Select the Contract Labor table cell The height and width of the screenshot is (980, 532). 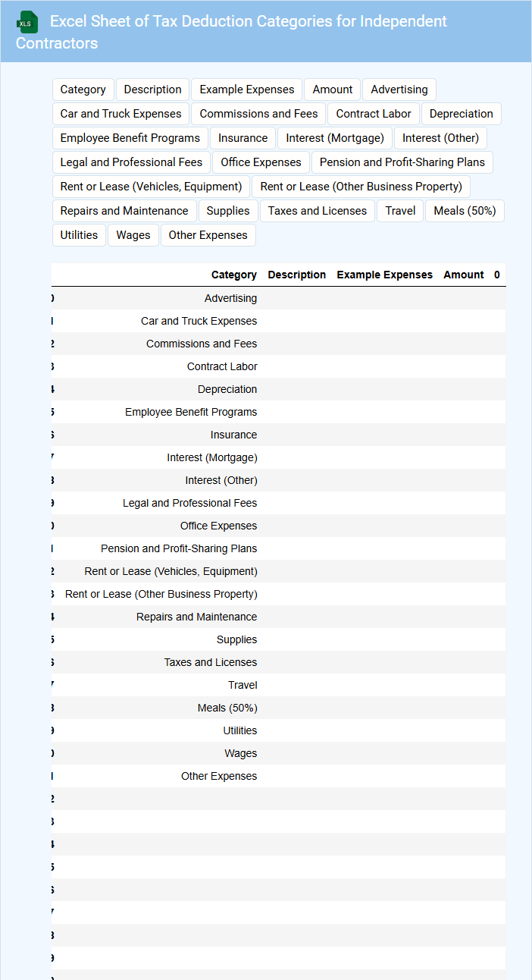point(222,366)
